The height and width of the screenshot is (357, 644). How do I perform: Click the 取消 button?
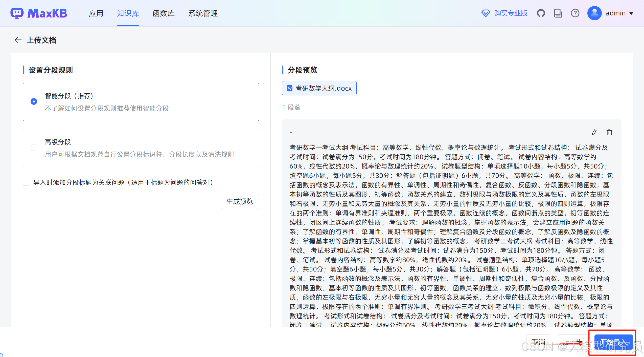coord(538,342)
